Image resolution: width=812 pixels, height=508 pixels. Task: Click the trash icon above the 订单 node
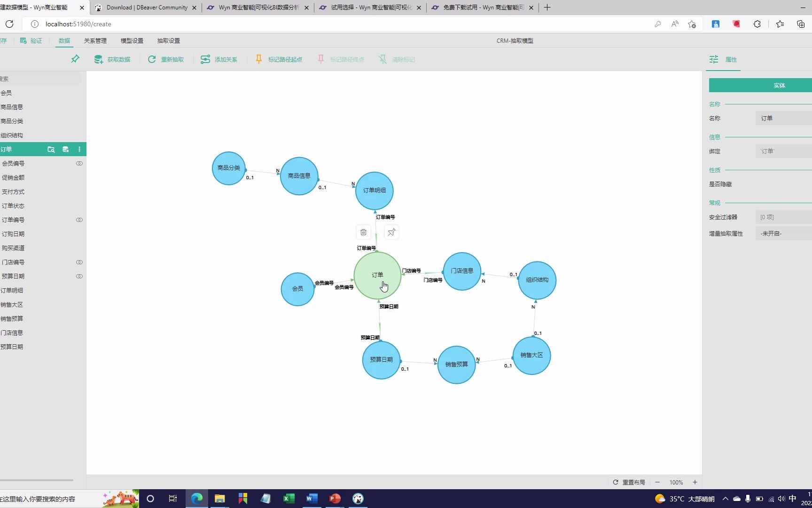(x=363, y=232)
